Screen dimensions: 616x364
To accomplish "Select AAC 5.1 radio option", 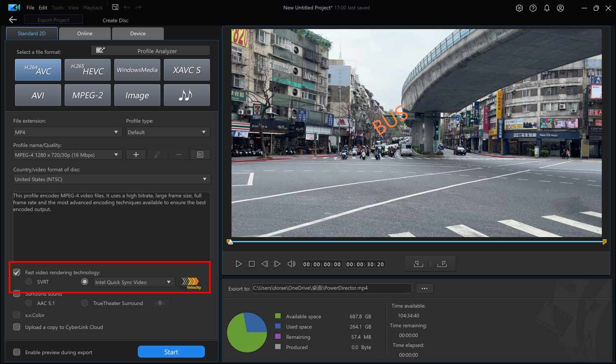I will click(x=29, y=303).
